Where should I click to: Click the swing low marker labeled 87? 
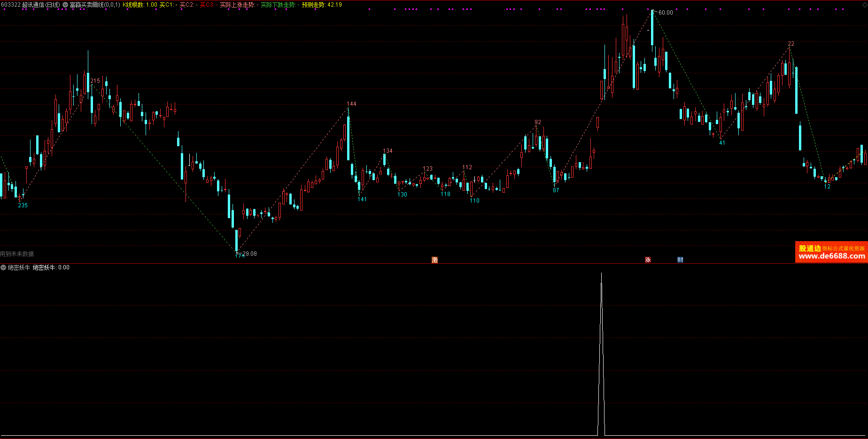[556, 190]
